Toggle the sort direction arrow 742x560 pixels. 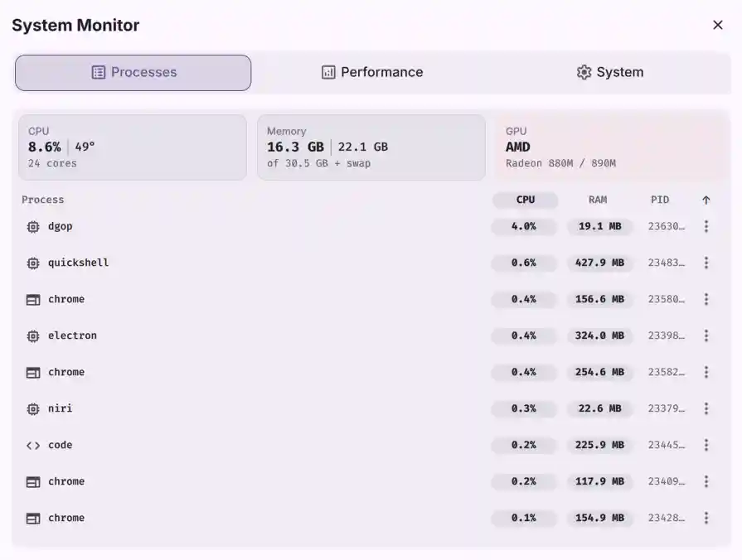(706, 200)
